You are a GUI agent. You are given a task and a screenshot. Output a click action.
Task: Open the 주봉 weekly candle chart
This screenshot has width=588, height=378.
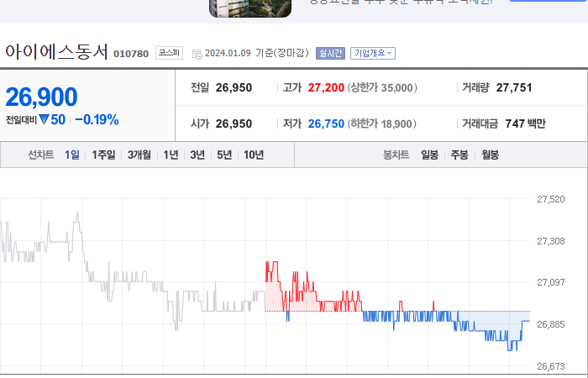[x=459, y=155]
